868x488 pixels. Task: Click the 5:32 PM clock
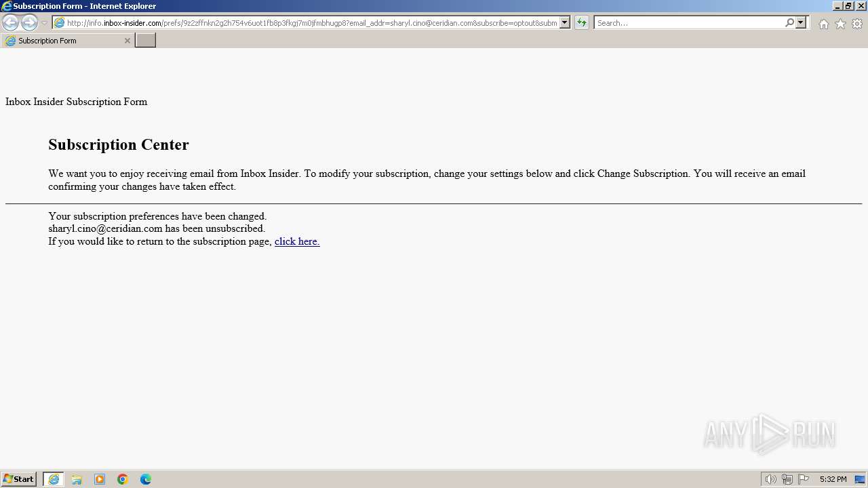click(x=833, y=479)
